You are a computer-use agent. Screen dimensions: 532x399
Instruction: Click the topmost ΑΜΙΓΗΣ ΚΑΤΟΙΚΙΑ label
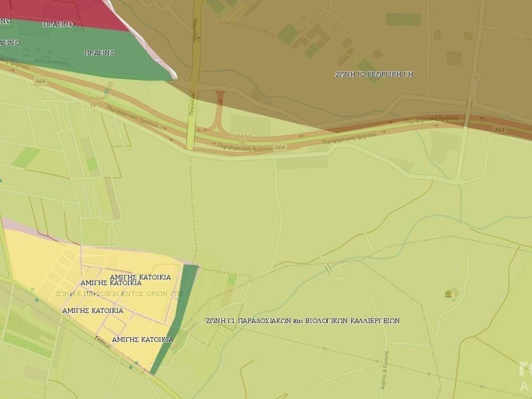[x=140, y=277]
